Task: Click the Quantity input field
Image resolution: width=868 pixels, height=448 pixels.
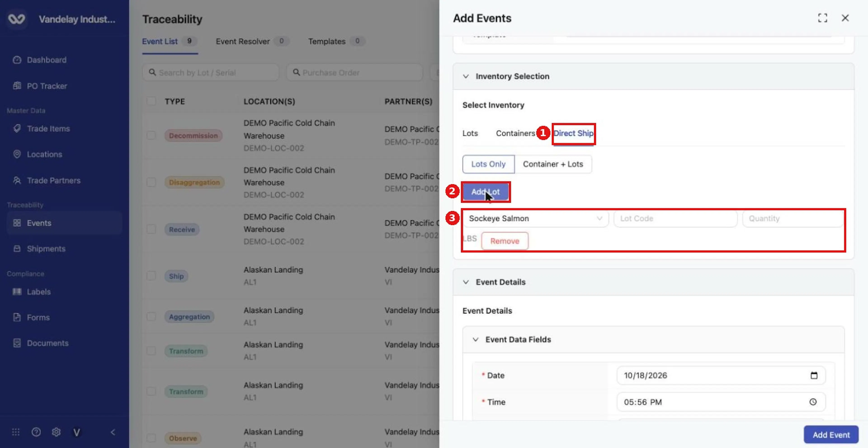Action: 793,218
